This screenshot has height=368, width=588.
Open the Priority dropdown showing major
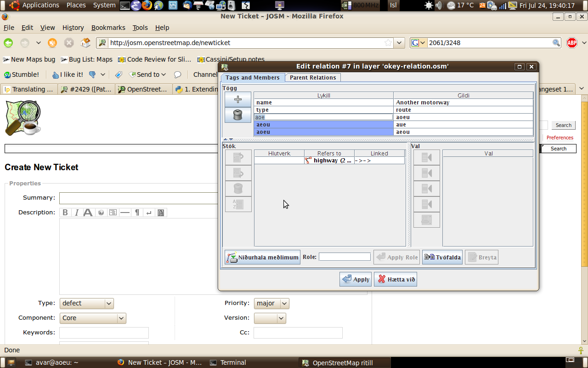pyautogui.click(x=271, y=303)
